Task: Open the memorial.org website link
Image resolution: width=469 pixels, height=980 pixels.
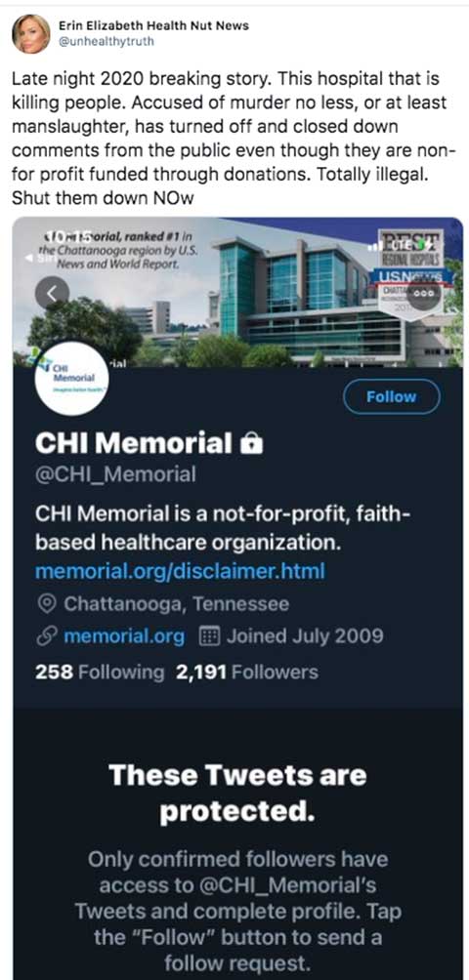Action: pos(124,636)
